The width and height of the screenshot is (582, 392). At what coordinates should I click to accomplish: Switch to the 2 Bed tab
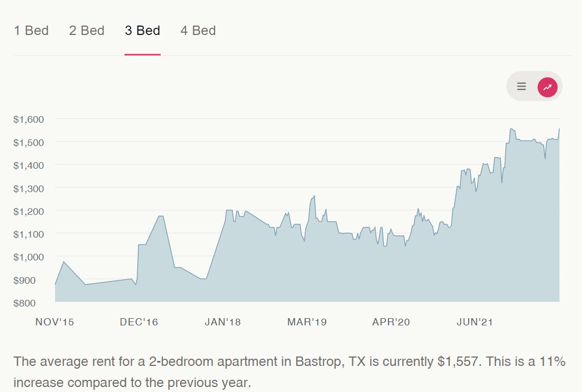pos(87,31)
